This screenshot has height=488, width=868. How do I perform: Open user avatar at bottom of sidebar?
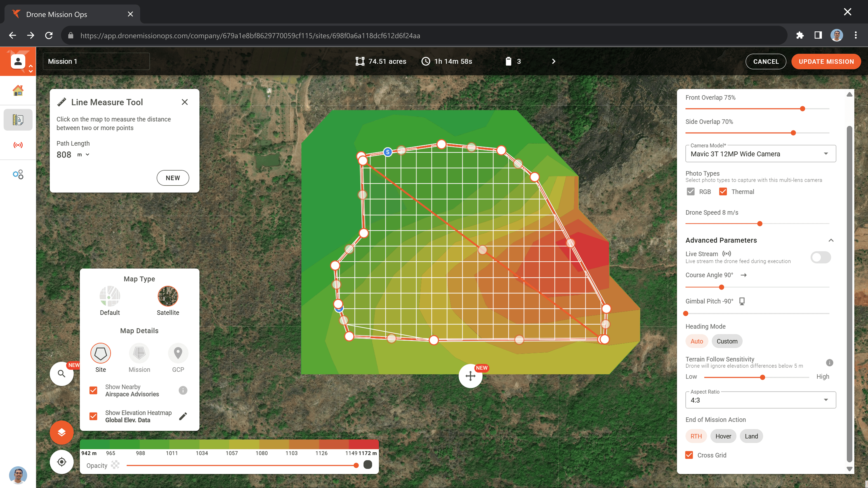[x=18, y=475]
